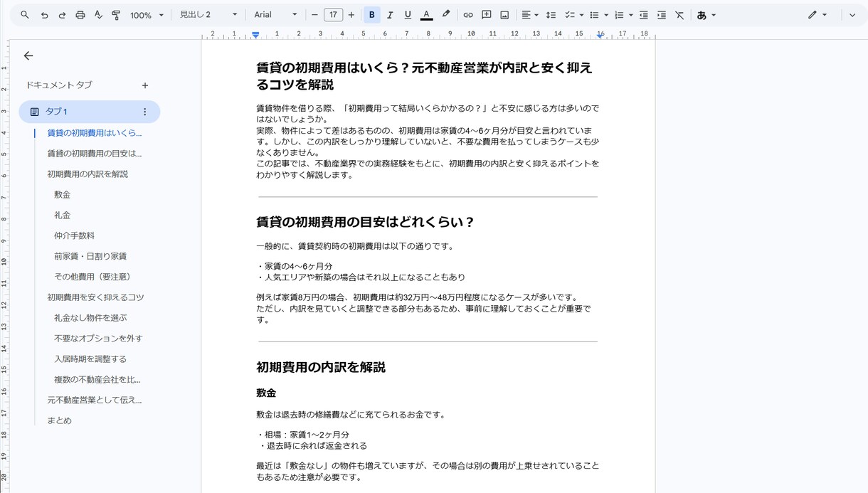
Task: Go to 礼金なし物件を選ぶ in outline
Action: pyautogui.click(x=90, y=318)
